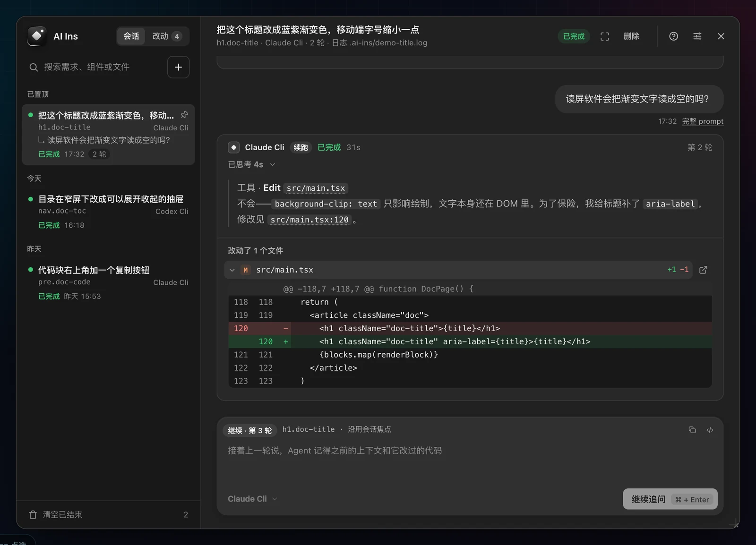Click the Claude Cli agent avatar icon

pos(234,147)
